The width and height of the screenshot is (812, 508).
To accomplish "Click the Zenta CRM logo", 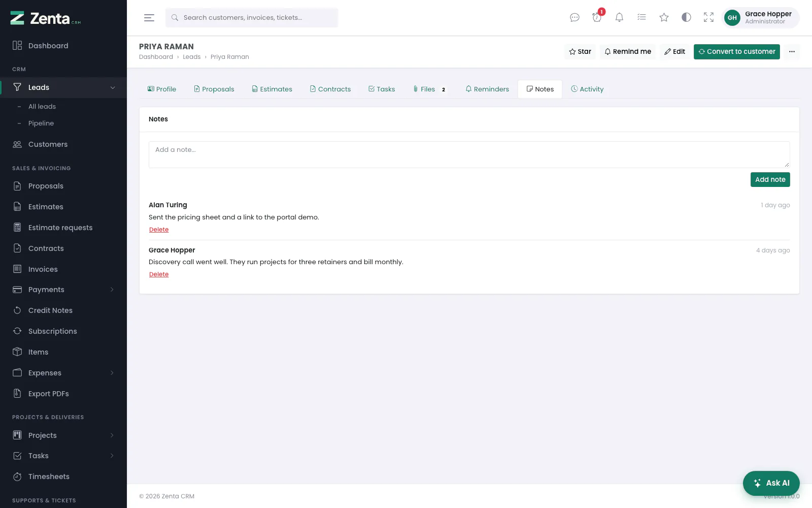I will pyautogui.click(x=46, y=18).
